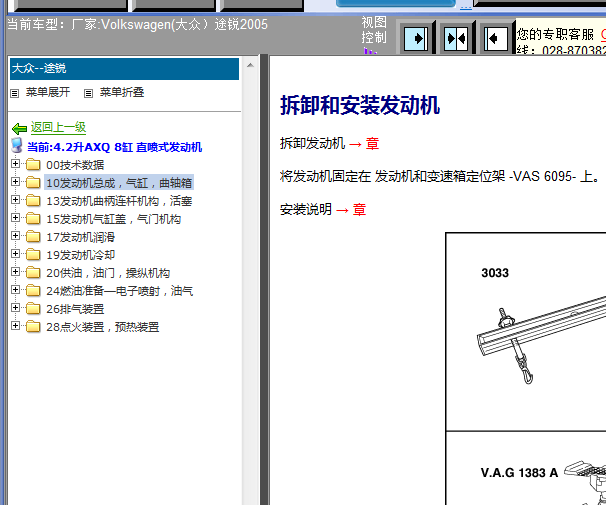Click the tree panel scroll-up arrow

pos(250,65)
